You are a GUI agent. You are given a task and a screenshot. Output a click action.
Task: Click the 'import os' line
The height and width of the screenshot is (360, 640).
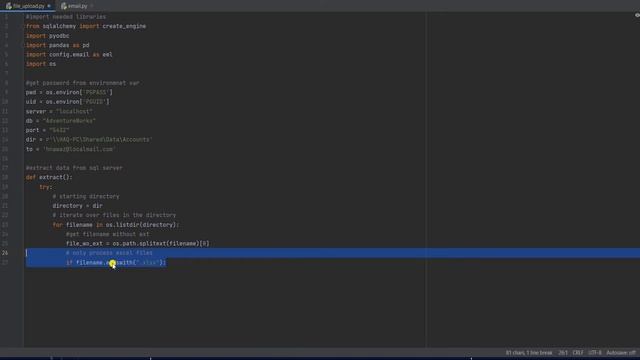coord(41,64)
